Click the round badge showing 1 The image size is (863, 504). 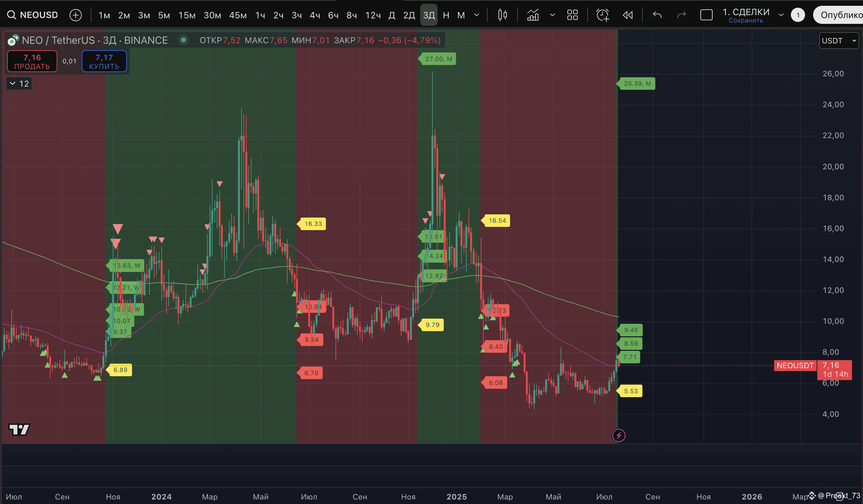pos(798,15)
